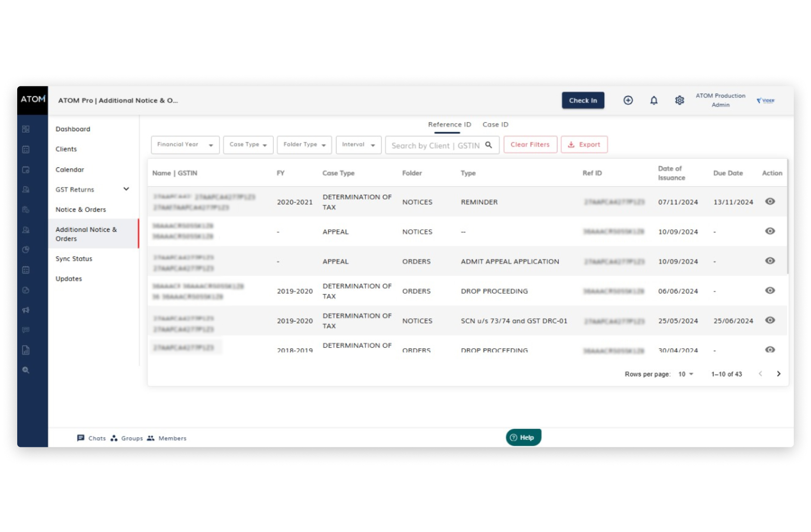This screenshot has width=811, height=532.
Task: Open the calendar-with-clock icon in the dark sidebar
Action: tap(26, 169)
